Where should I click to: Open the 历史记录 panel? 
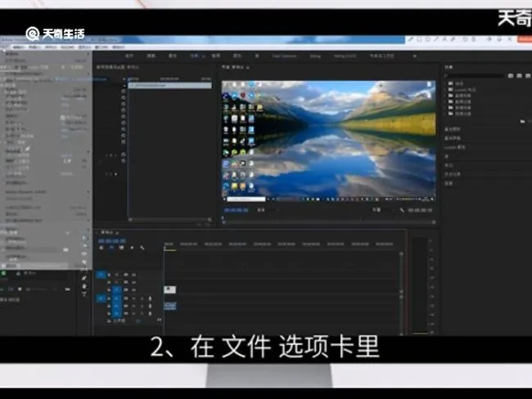coord(453,174)
